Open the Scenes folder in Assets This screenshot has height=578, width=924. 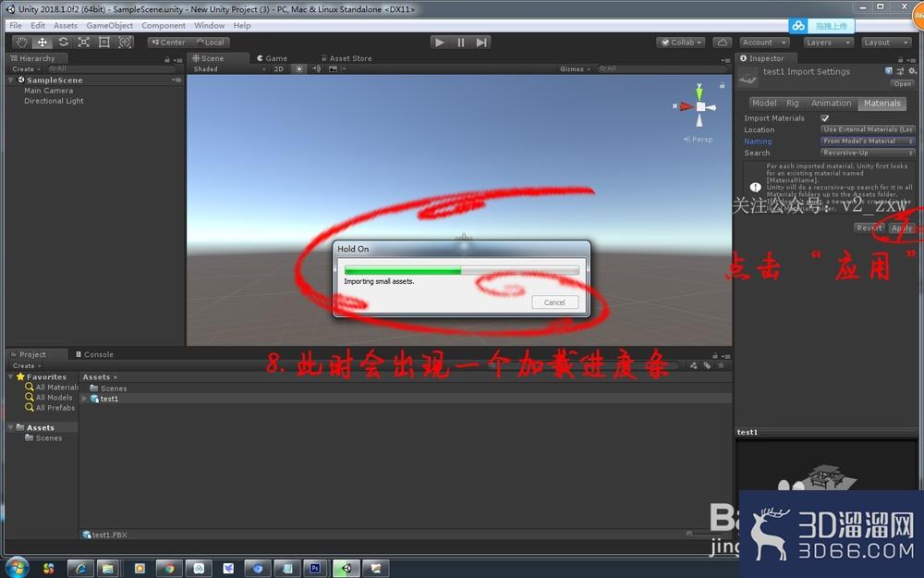[x=108, y=388]
